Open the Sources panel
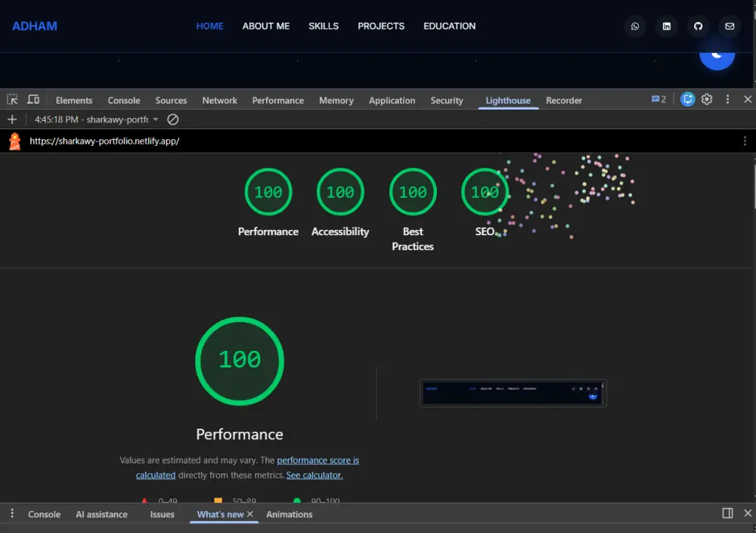 [x=171, y=101]
